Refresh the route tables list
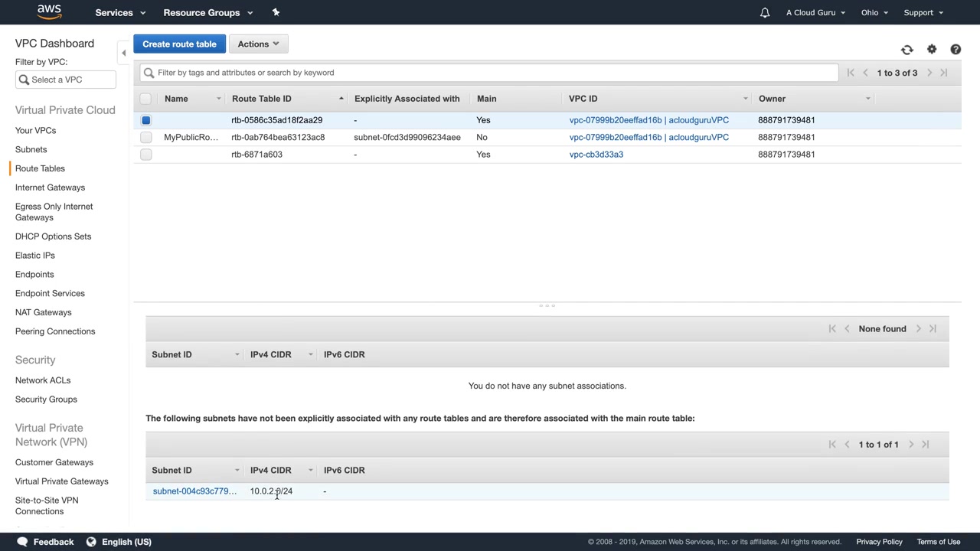The image size is (980, 551). 907,50
